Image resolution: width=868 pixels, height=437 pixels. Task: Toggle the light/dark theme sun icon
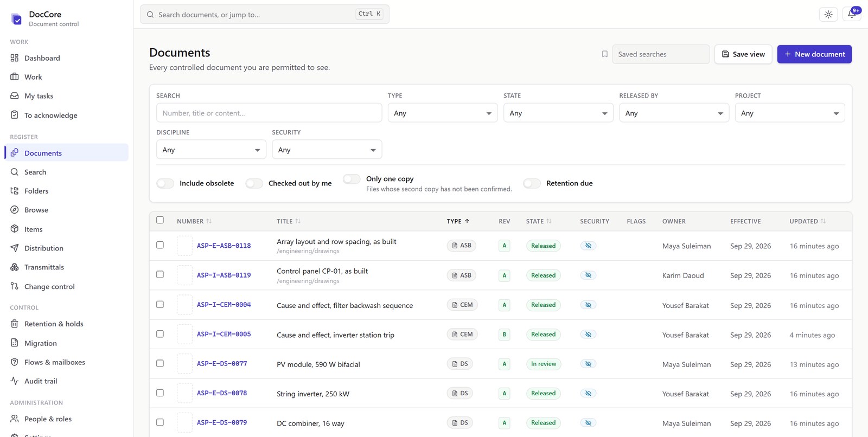click(x=828, y=15)
